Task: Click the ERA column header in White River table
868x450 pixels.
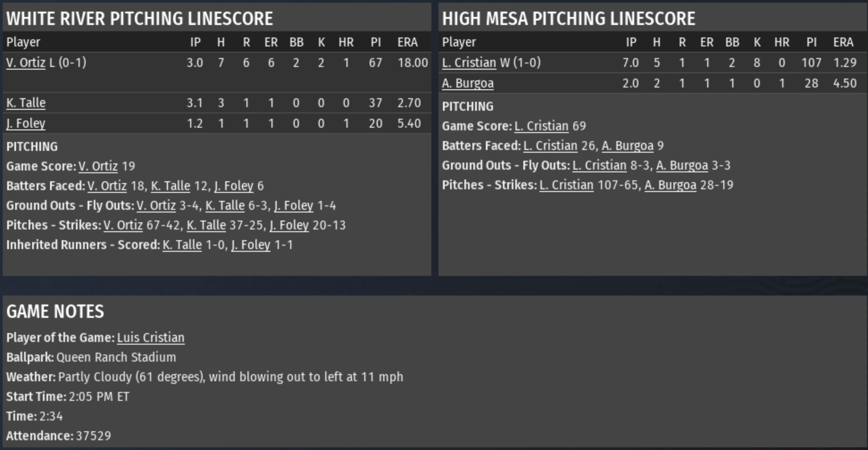Action: point(407,42)
